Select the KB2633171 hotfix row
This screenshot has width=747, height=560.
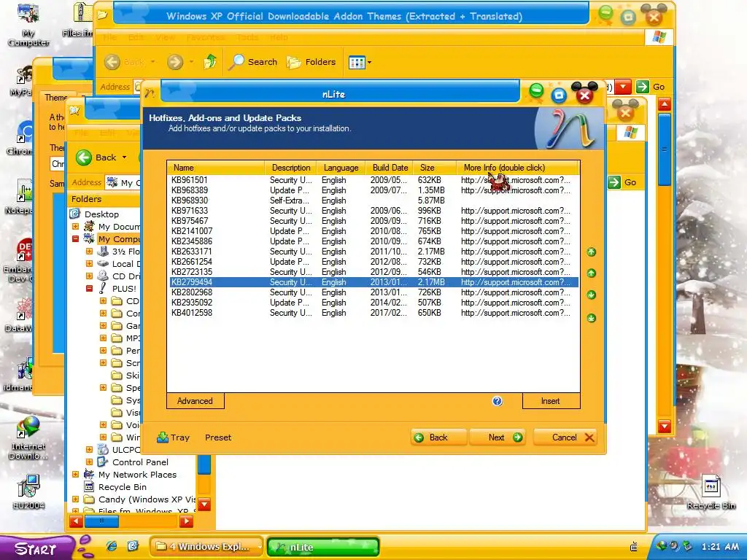(x=373, y=252)
